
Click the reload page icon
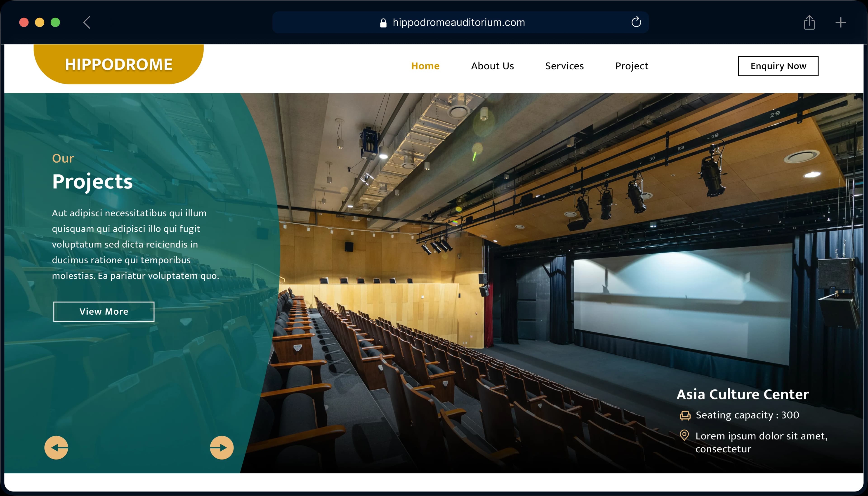pos(636,23)
